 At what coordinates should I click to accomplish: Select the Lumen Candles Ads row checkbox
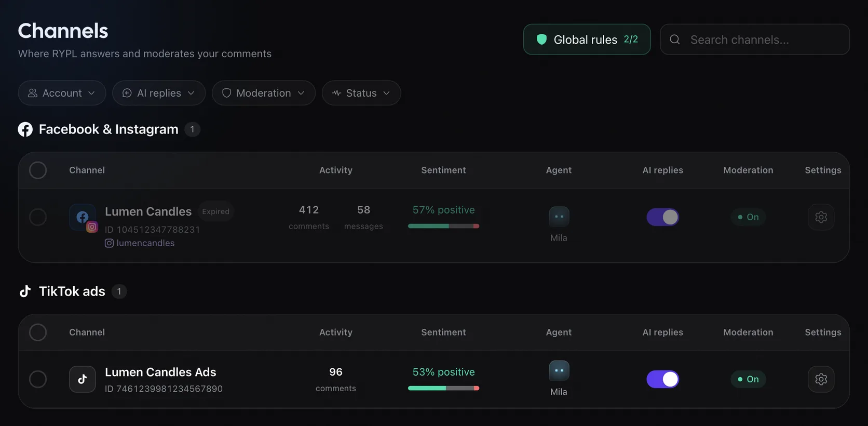(38, 379)
